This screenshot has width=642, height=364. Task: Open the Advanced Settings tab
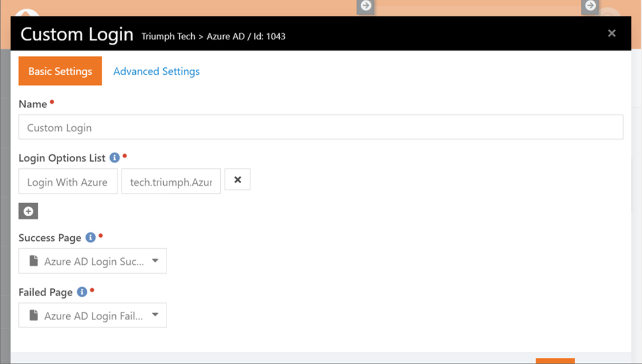tap(156, 71)
